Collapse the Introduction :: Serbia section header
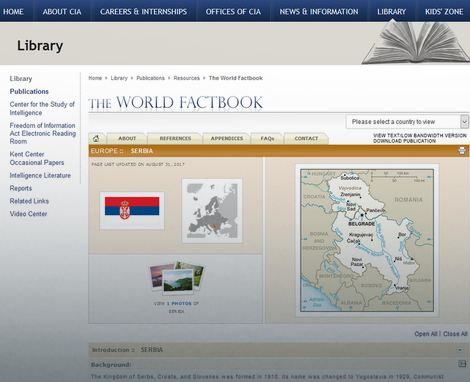This screenshot has width=470, height=382. click(x=278, y=350)
